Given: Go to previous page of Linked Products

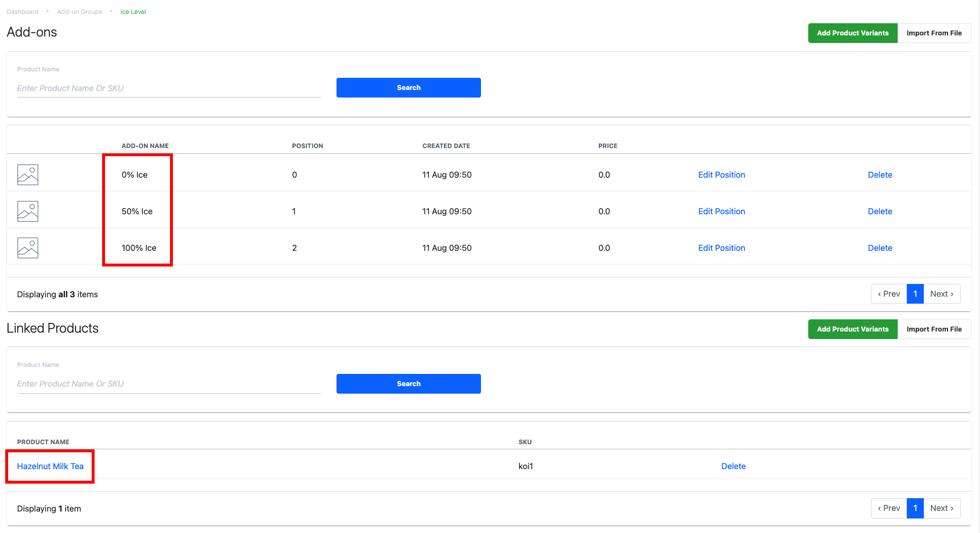Looking at the screenshot, I should [889, 508].
